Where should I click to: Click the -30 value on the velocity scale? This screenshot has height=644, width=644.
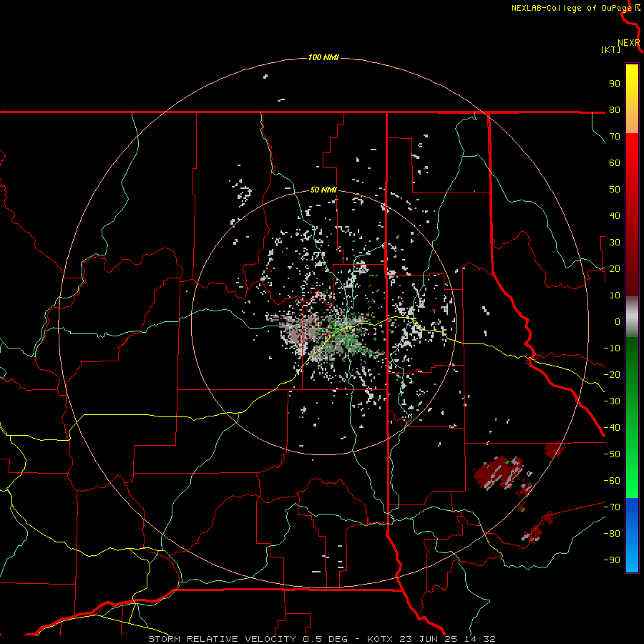click(612, 401)
